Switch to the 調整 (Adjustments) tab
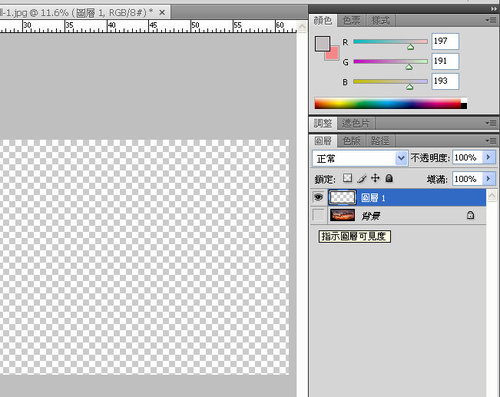This screenshot has width=500, height=397. tap(323, 123)
